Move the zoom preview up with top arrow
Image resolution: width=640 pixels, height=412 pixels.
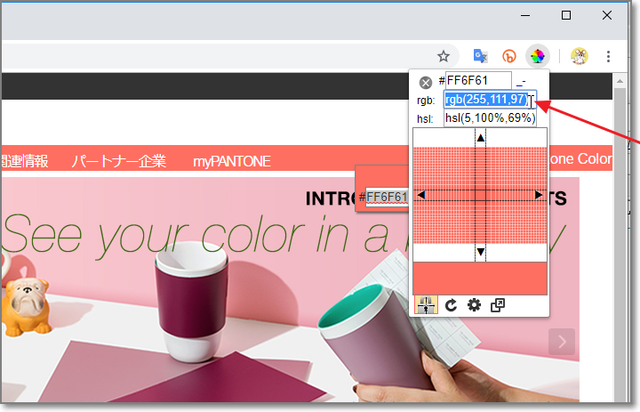click(480, 137)
